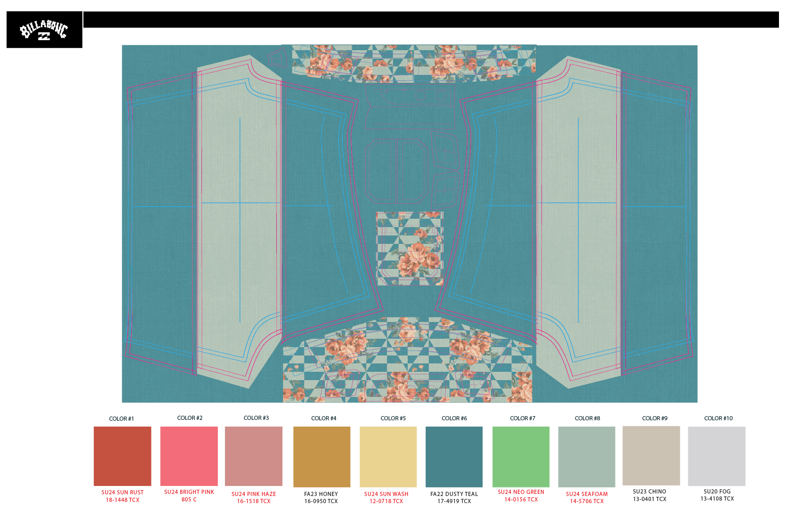Screen dimensions: 812x519
Task: Click the 'FA22 DUSTY TEAL' name text
Action: (x=454, y=494)
